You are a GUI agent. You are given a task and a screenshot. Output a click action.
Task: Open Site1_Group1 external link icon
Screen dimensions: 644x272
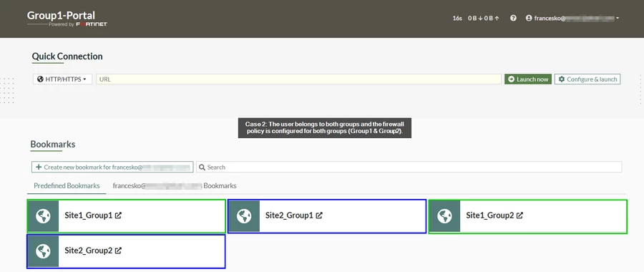118,215
